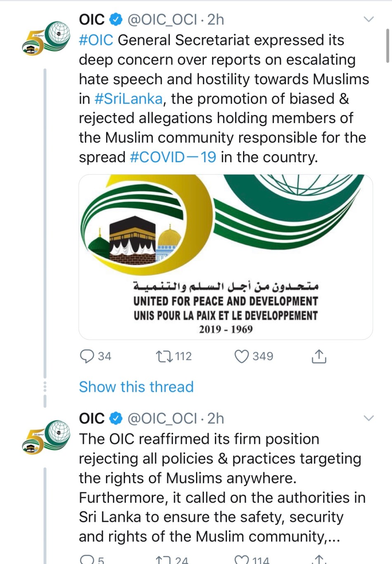Click the @OIC_OCI handle in first tweet
This screenshot has height=564, width=392.
click(162, 19)
